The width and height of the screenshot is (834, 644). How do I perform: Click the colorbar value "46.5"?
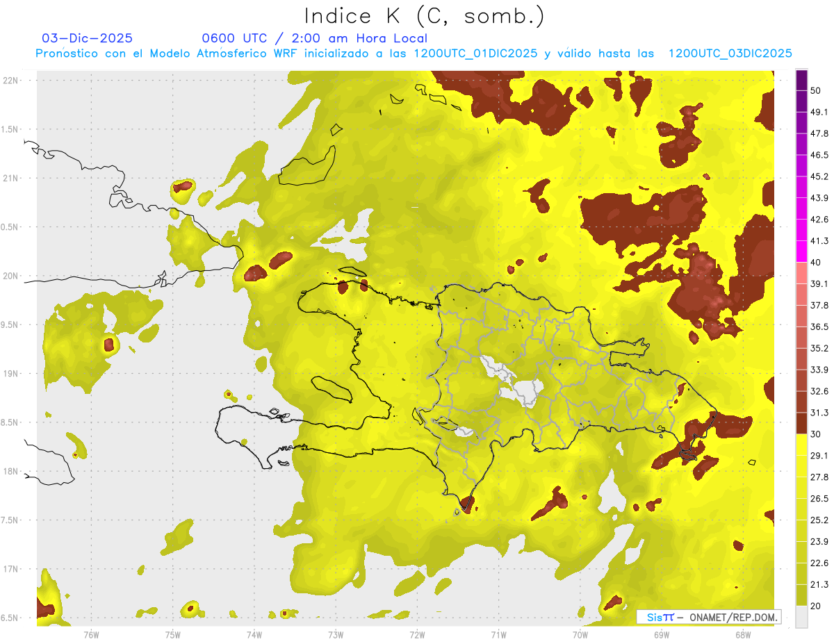(819, 155)
